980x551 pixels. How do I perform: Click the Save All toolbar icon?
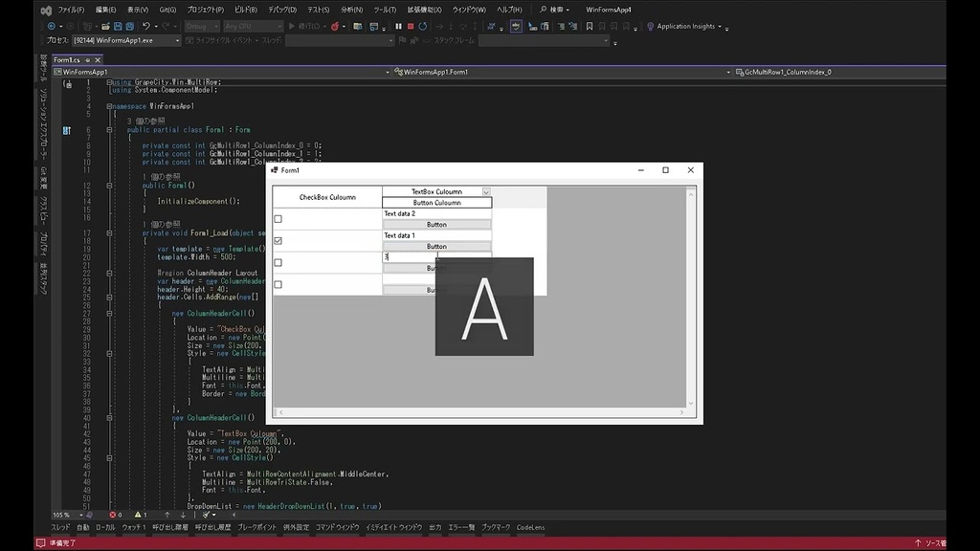click(128, 27)
